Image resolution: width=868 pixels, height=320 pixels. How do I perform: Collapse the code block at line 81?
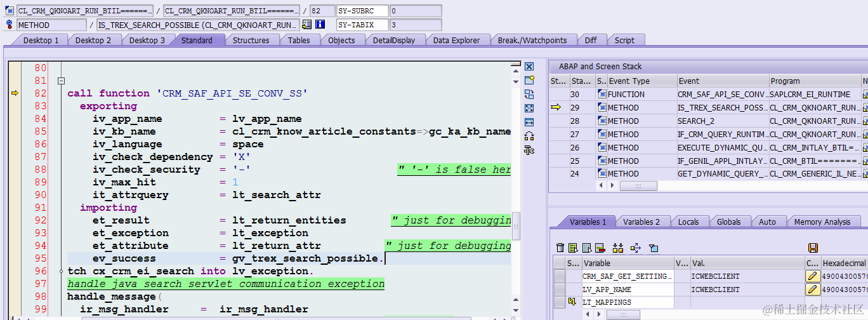click(61, 81)
